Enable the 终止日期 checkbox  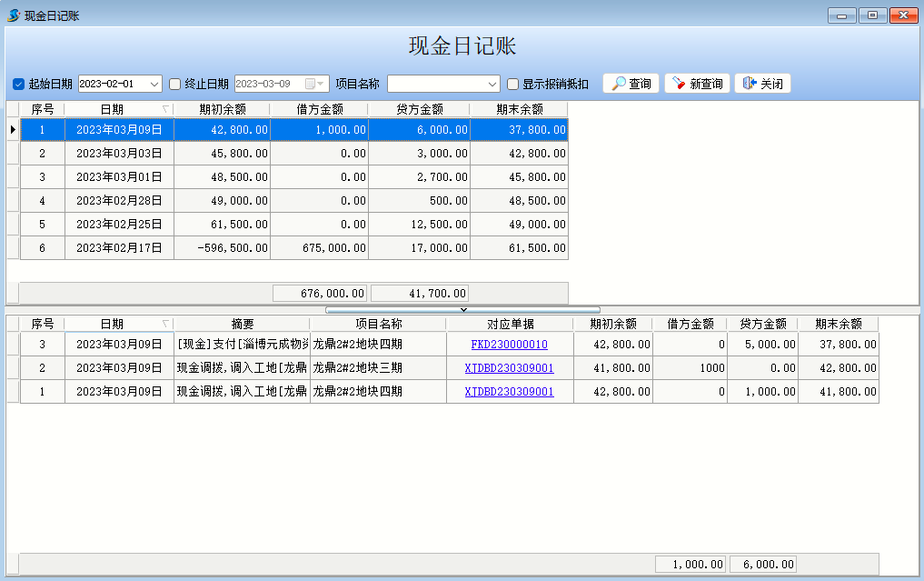point(175,85)
